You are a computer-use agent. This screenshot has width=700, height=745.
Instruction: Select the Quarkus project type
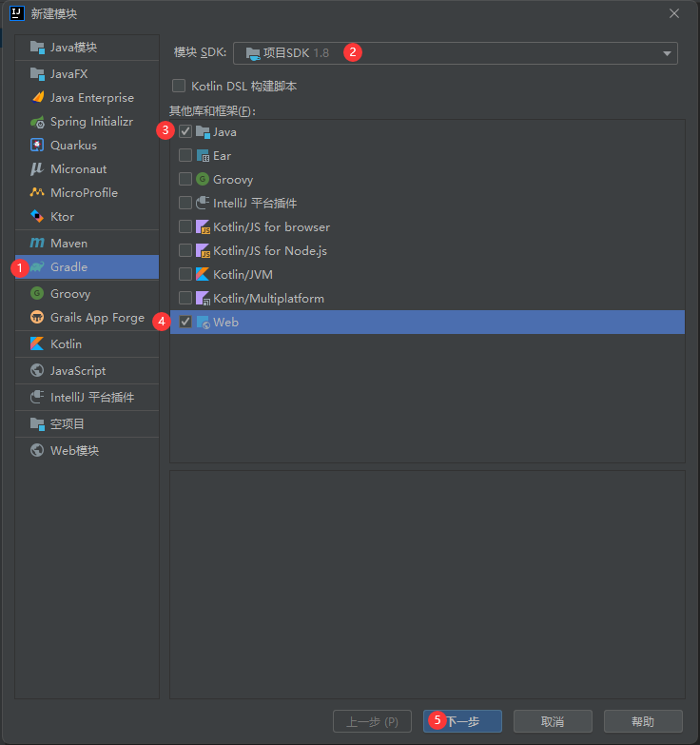click(87, 146)
